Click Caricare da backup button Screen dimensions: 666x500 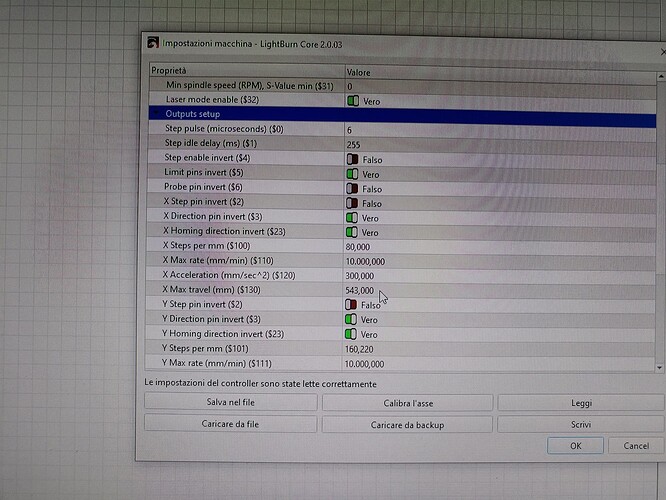coord(407,424)
